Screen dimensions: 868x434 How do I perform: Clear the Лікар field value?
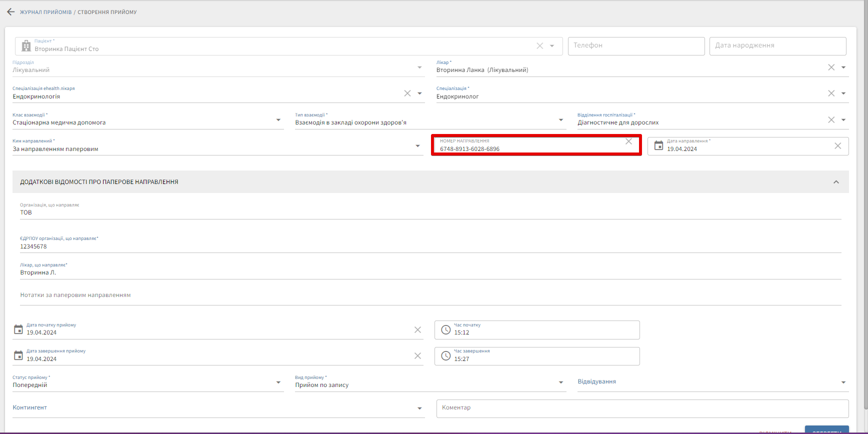click(831, 67)
